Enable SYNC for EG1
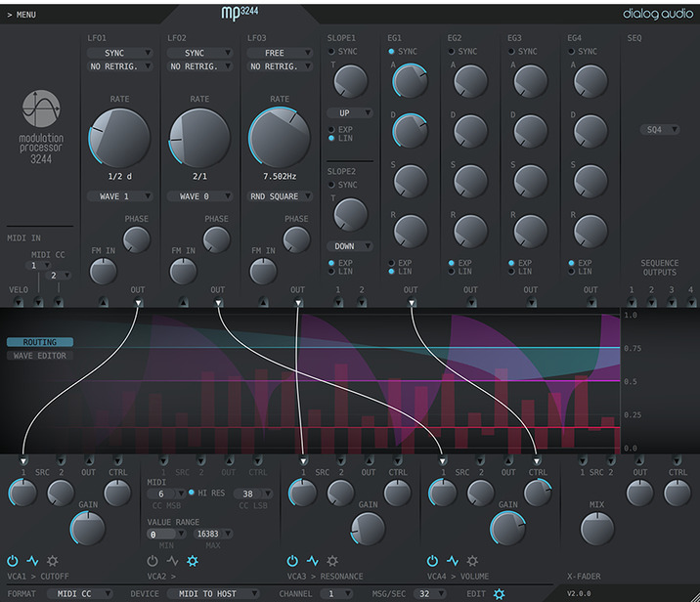Viewport: 700px width, 602px height. tap(392, 52)
